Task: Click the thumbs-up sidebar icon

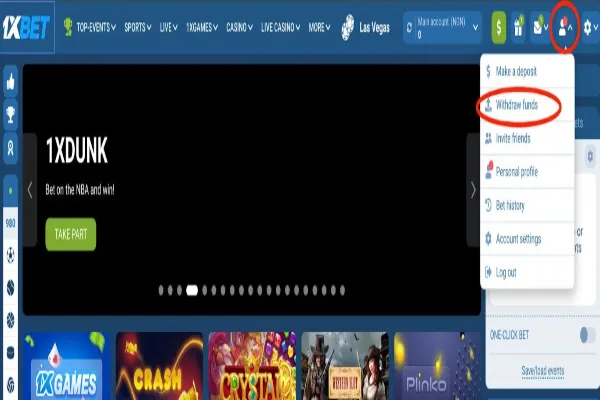Action: pyautogui.click(x=11, y=82)
